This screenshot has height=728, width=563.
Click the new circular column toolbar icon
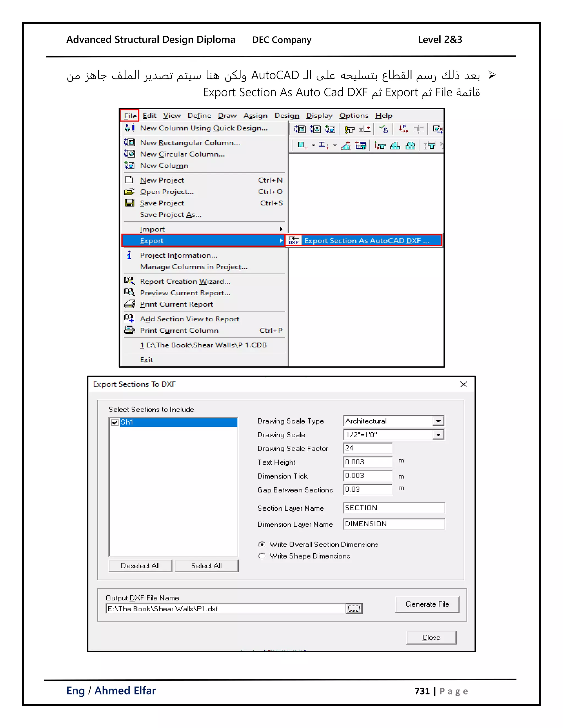(x=315, y=129)
